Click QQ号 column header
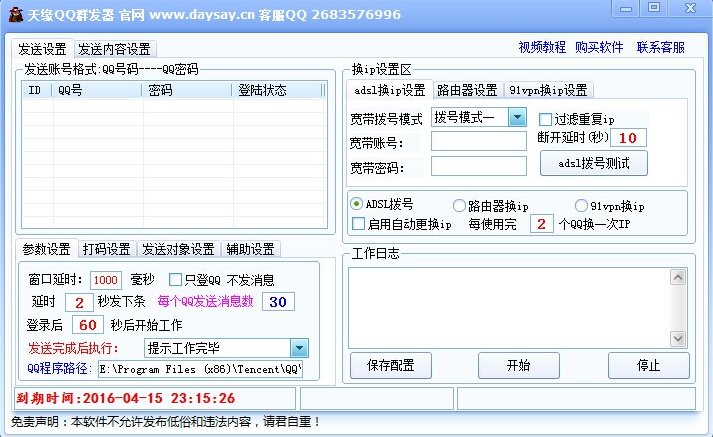Image resolution: width=713 pixels, height=437 pixels. coord(97,90)
